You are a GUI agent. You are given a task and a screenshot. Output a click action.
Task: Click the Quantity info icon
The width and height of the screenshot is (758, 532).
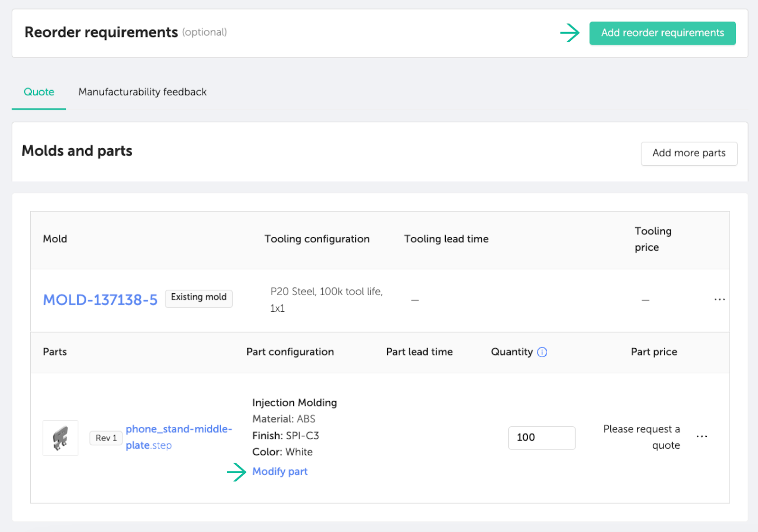pyautogui.click(x=542, y=352)
